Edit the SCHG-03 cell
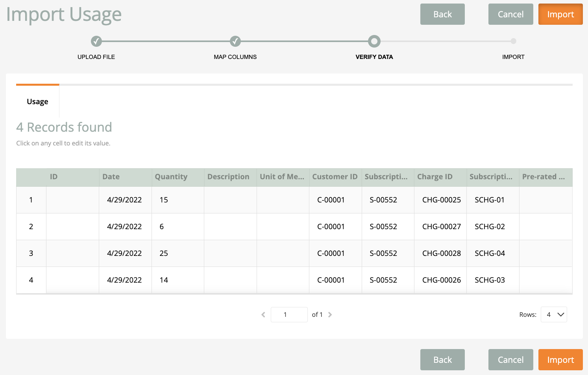588x375 pixels. click(x=493, y=280)
